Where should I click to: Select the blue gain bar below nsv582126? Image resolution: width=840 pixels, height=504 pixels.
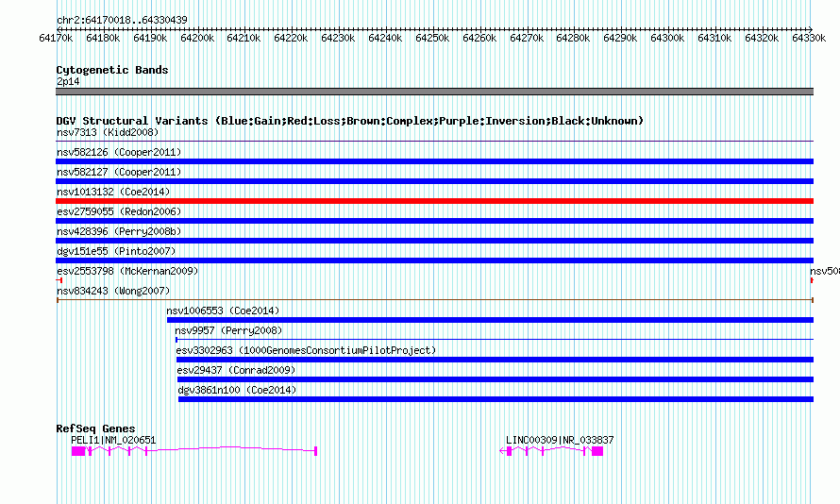(x=434, y=161)
